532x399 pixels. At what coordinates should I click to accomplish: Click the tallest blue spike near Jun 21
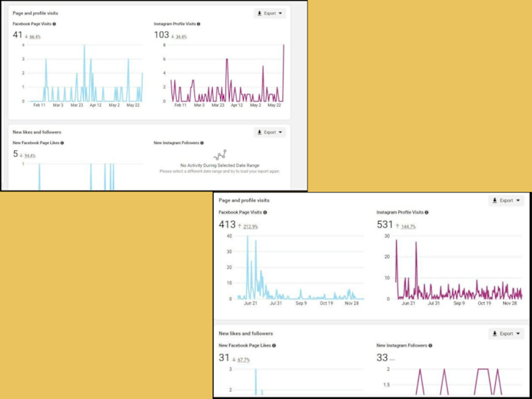pos(248,237)
